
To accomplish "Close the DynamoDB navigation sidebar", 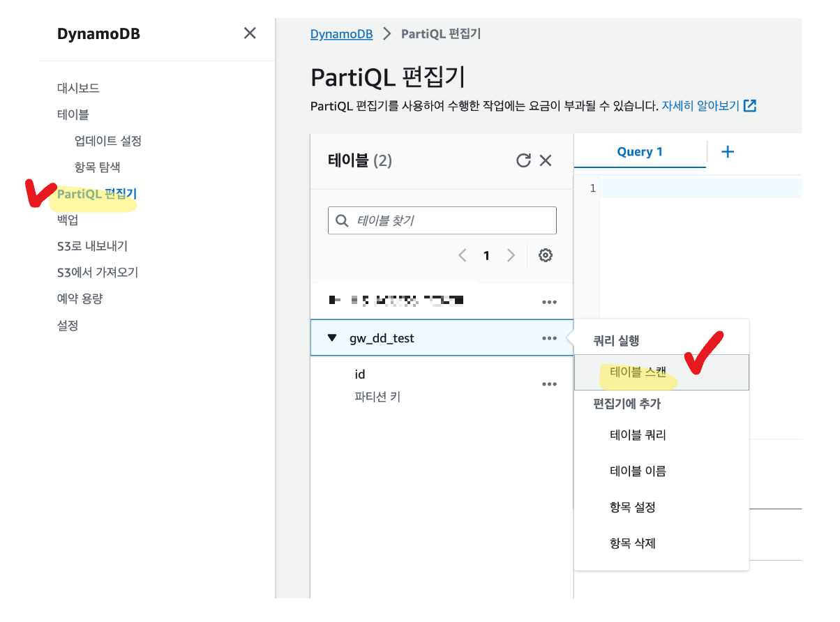I will point(250,33).
